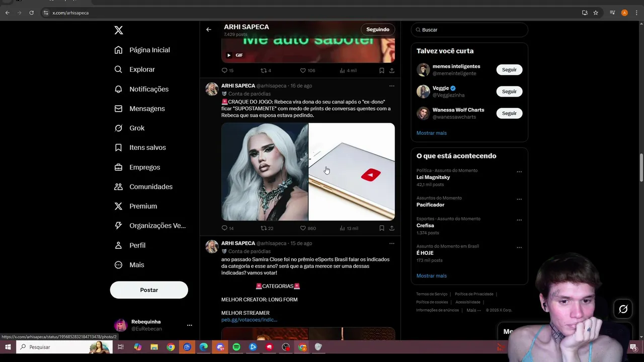Click Mostrar mais under Talvez você curta
644x362 pixels.
pyautogui.click(x=432, y=133)
